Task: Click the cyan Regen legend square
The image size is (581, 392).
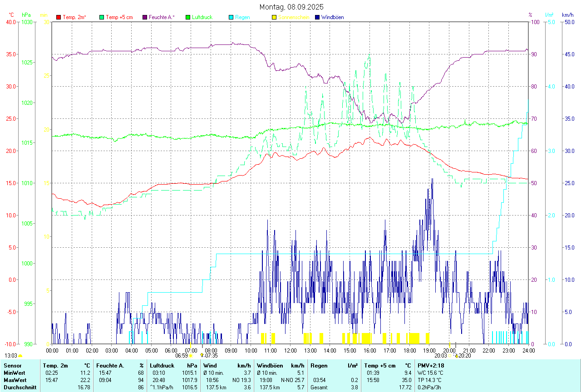Action: click(231, 17)
